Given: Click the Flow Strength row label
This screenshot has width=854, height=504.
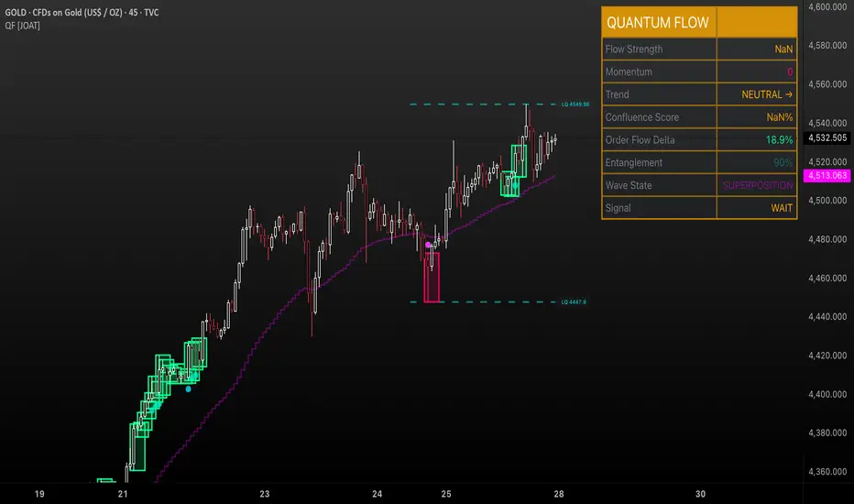Looking at the screenshot, I should [x=634, y=49].
